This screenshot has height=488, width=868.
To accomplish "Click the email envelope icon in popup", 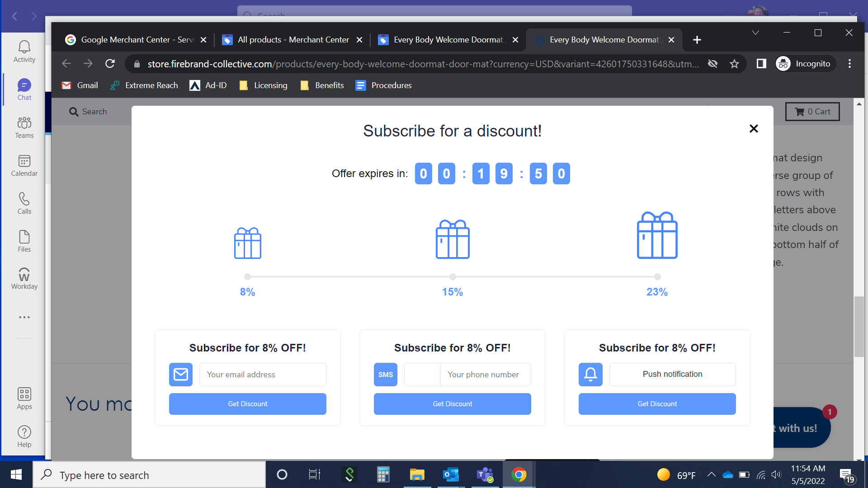I will pos(181,375).
